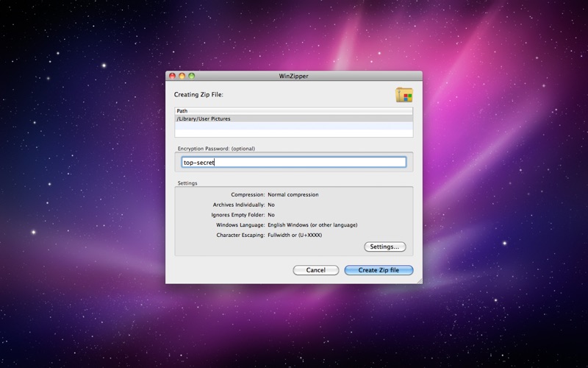Click the WinZipper folder icon
This screenshot has height=368, width=588.
[x=404, y=95]
